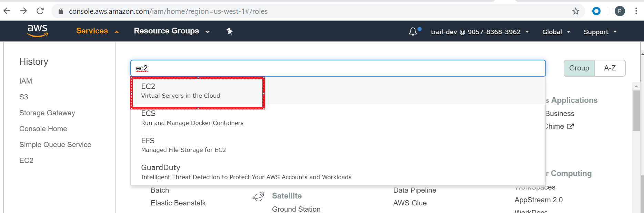Click the AWS logo home icon

(38, 31)
